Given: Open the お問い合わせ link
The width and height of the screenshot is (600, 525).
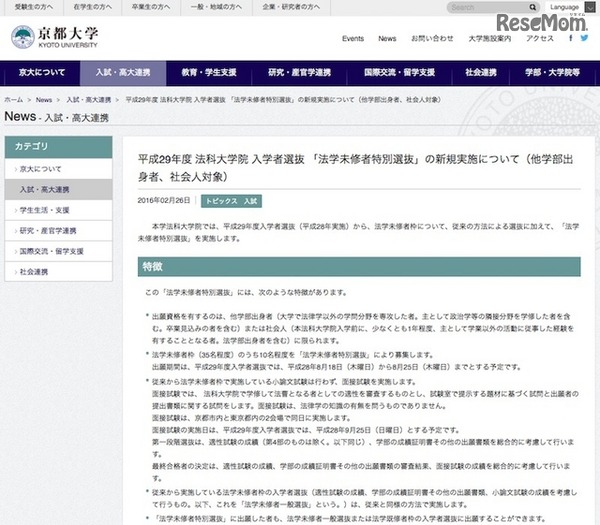Looking at the screenshot, I should [x=432, y=39].
